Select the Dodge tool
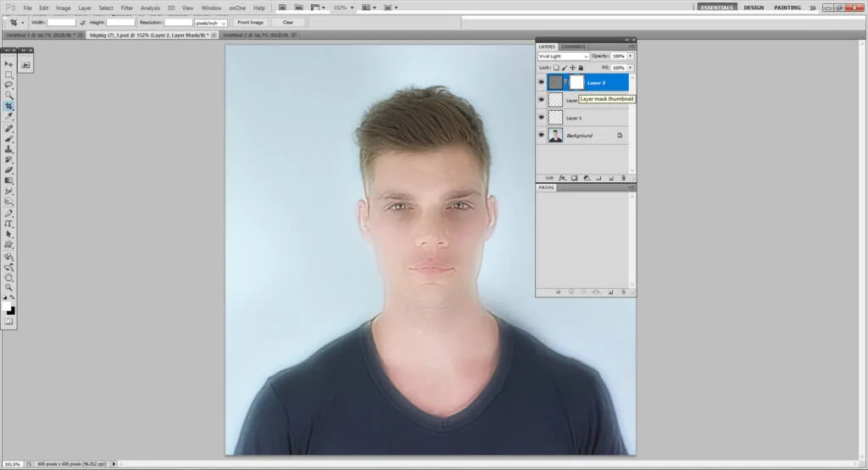This screenshot has width=868, height=470. 8,202
